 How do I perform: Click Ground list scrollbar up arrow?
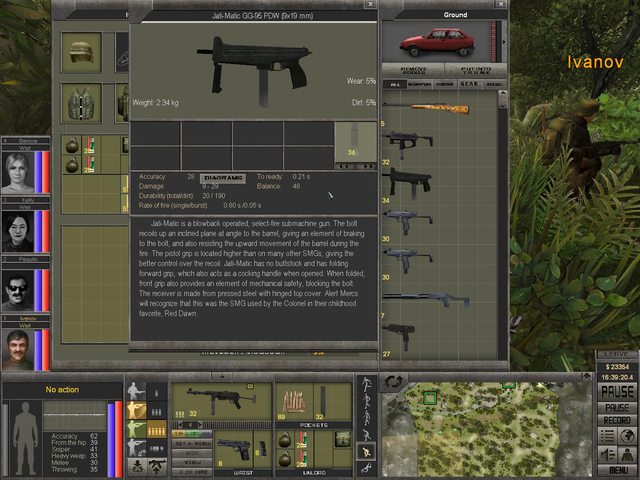[503, 93]
